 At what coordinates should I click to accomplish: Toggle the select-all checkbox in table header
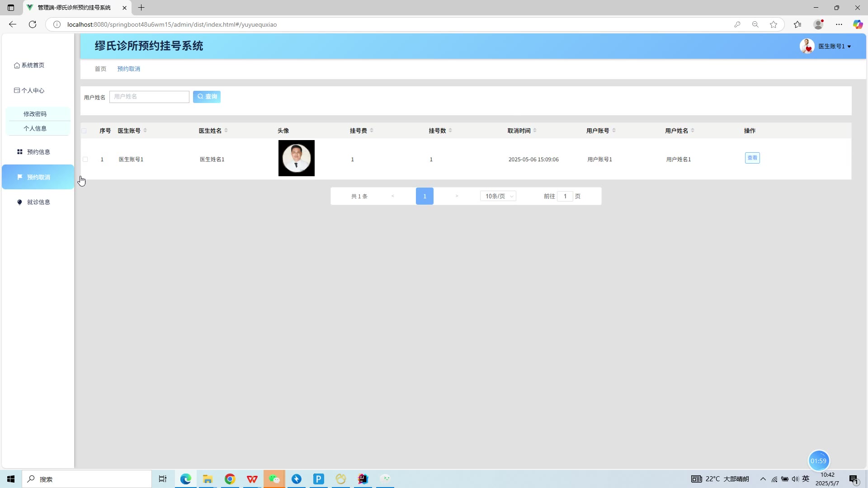coord(84,131)
